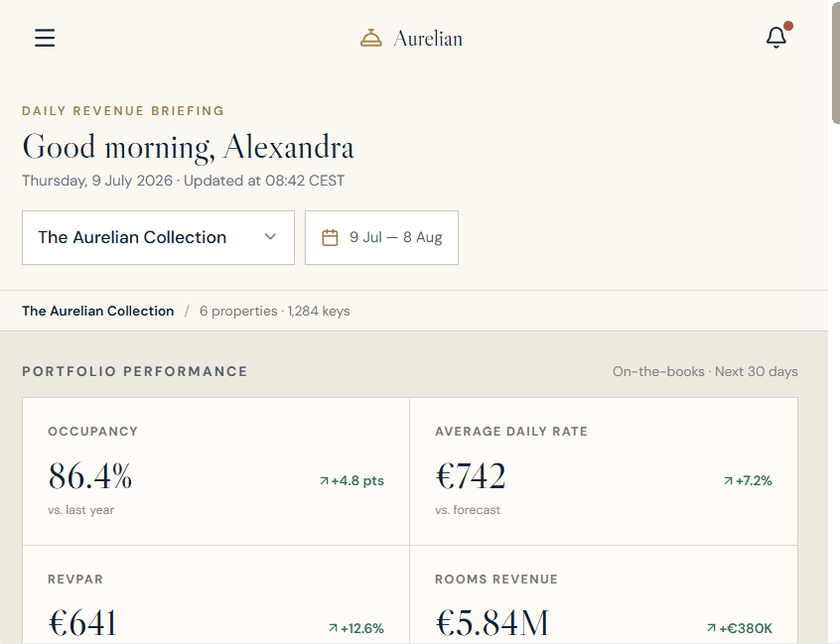The image size is (840, 644).
Task: Click 'On-the-books · Next 30 days' label
Action: 705,371
